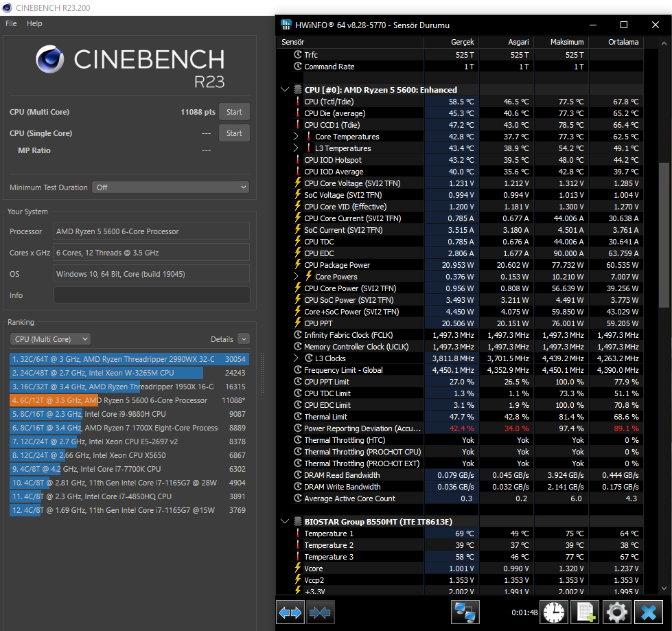This screenshot has width=672, height=631.
Task: Open HWiNFO sensor settings gear
Action: (x=616, y=612)
